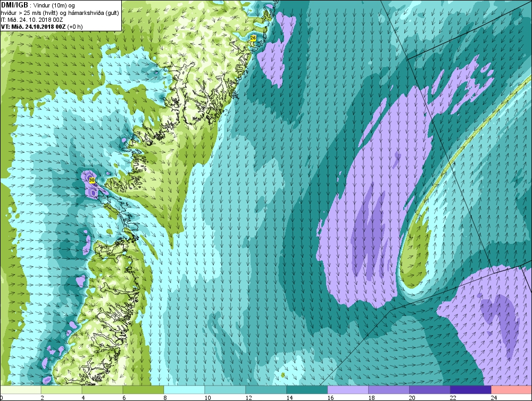This screenshot has width=532, height=401.
Task: Select the 4–6 m/s green legend swatch
Action: [x=103, y=390]
